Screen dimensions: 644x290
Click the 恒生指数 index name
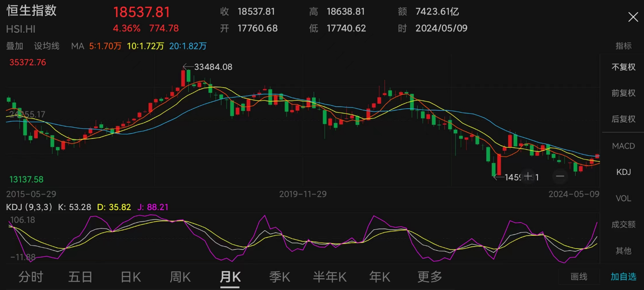click(x=32, y=11)
